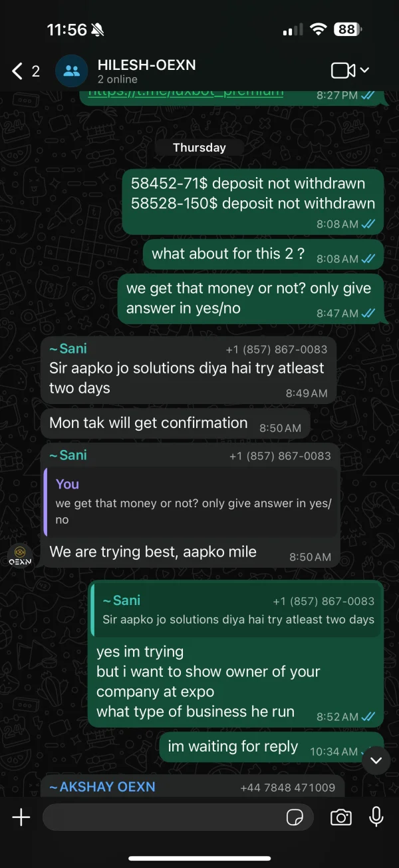The image size is (399, 868).
Task: Start a video call with camera icon
Action: [x=342, y=71]
